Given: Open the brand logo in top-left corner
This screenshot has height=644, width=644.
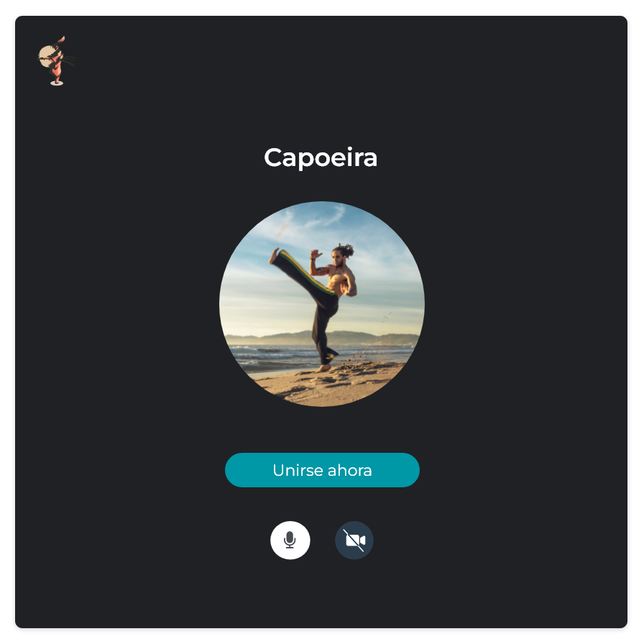Looking at the screenshot, I should click(56, 61).
